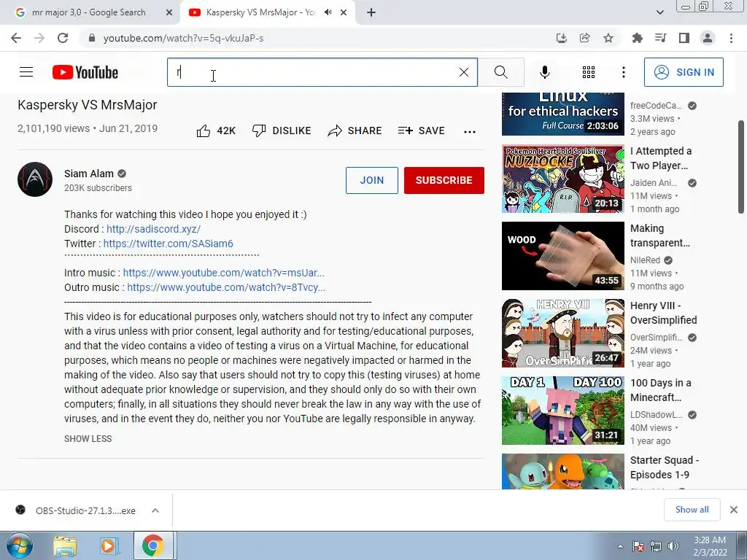Launch Windows Media Player from taskbar
Screen dimensions: 747x560
coord(108,545)
